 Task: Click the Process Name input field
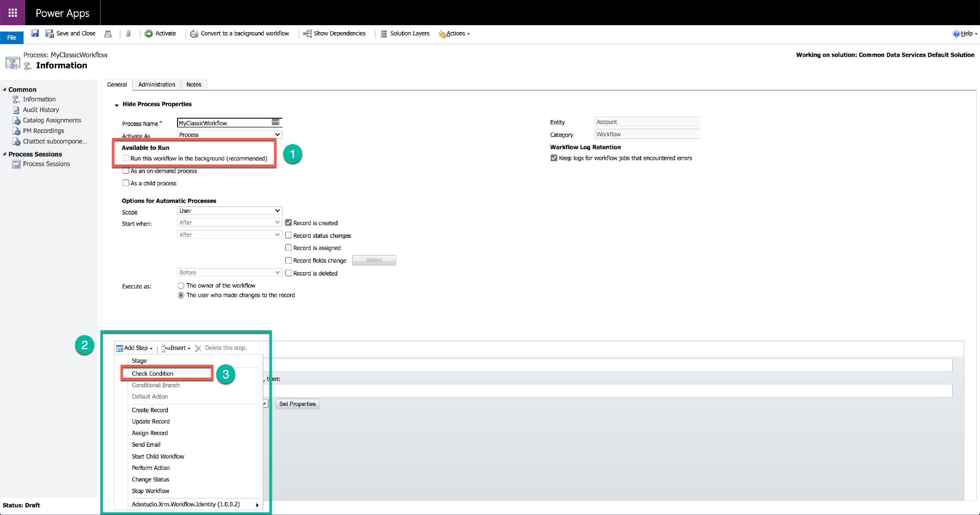pos(226,123)
